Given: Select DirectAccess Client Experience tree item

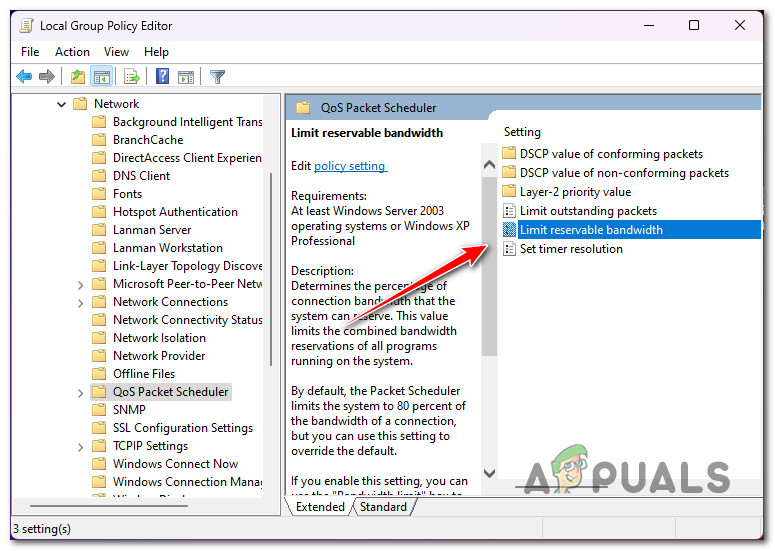Looking at the screenshot, I should (187, 158).
